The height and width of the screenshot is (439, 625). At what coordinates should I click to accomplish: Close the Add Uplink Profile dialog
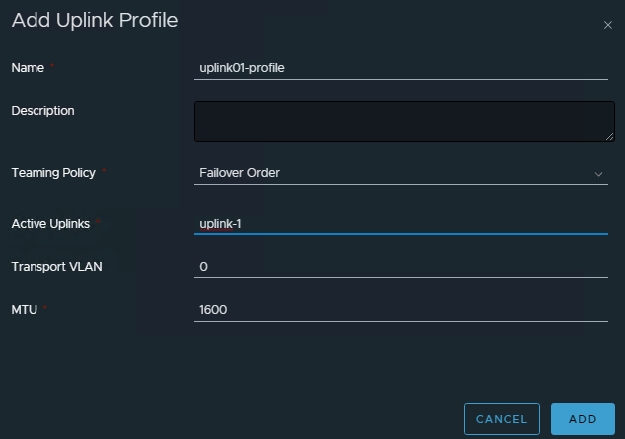(607, 25)
